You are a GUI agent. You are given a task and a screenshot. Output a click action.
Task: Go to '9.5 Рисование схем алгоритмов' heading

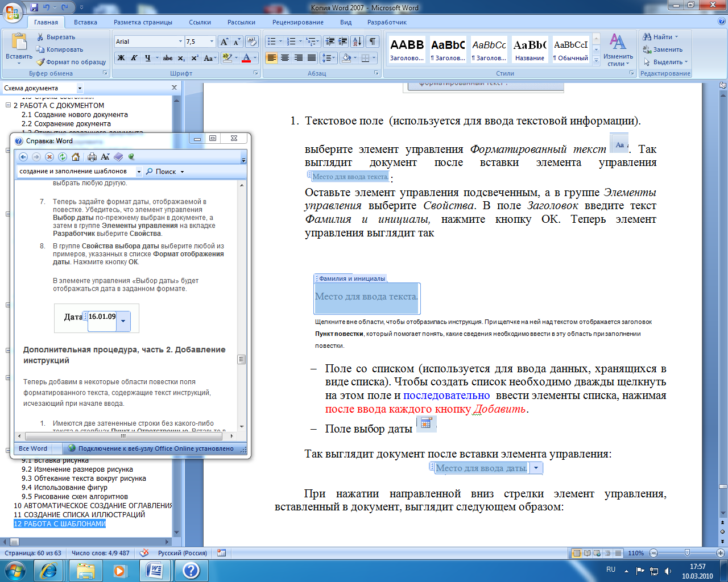coord(75,496)
